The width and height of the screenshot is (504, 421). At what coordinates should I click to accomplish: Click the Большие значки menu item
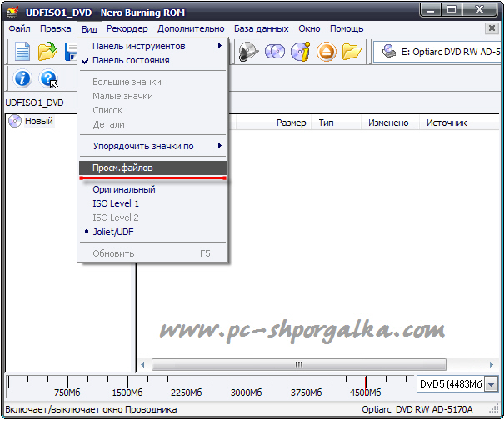coord(152,82)
